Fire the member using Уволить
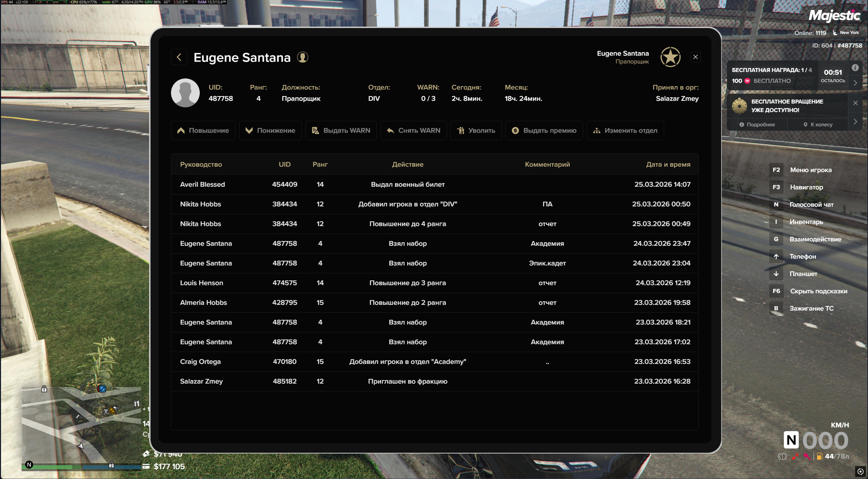The width and height of the screenshot is (868, 479). [x=476, y=130]
